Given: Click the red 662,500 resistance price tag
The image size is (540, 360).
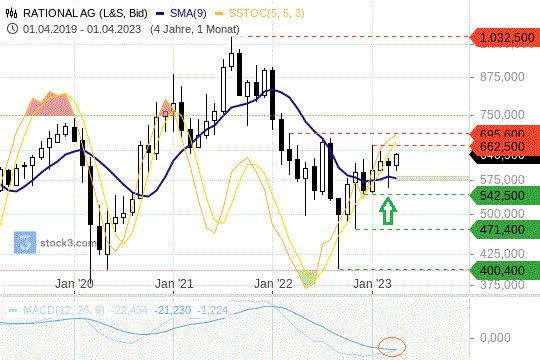Looking at the screenshot, I should tap(505, 146).
